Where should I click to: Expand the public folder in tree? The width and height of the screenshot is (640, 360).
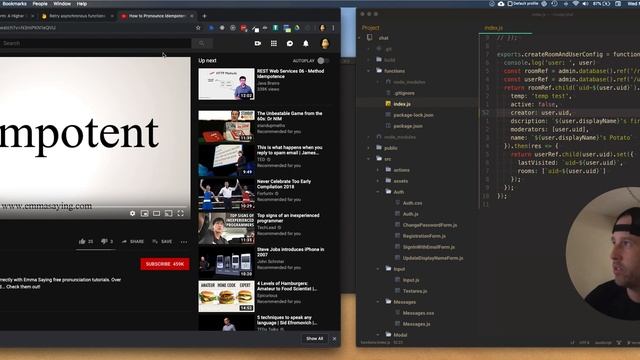369,148
